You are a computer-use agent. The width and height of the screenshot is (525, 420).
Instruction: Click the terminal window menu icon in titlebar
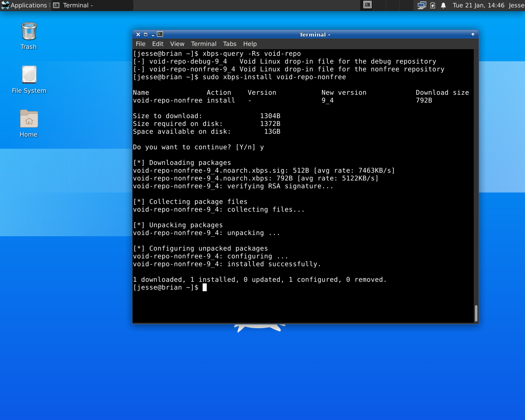(x=160, y=34)
